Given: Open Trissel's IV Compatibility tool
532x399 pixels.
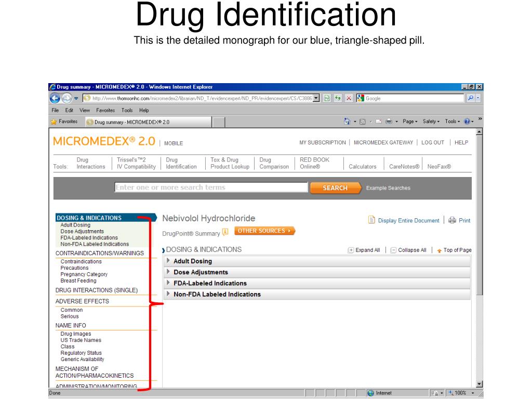Looking at the screenshot, I should [x=137, y=163].
